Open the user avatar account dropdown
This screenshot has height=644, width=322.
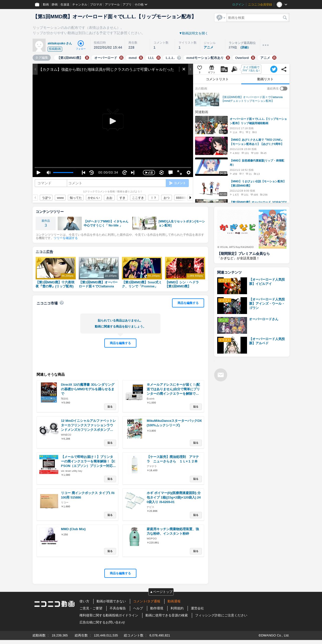[x=282, y=5]
